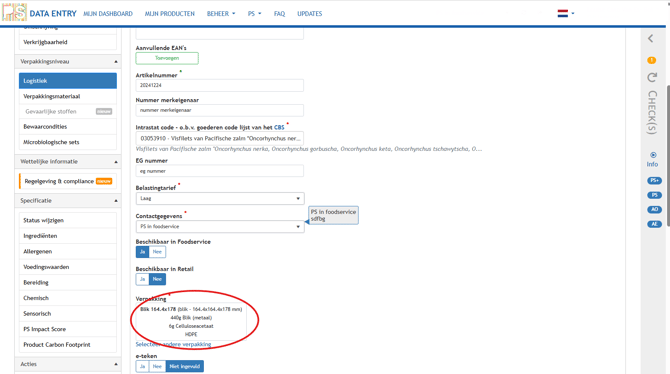The width and height of the screenshot is (670, 374).
Task: Click the 6g Celluloseacetaat text
Action: click(191, 326)
